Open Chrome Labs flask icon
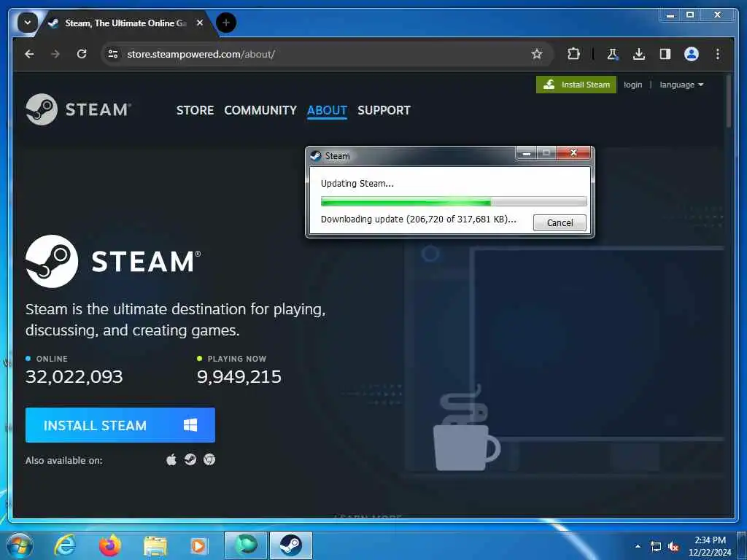747x560 pixels. tap(612, 54)
